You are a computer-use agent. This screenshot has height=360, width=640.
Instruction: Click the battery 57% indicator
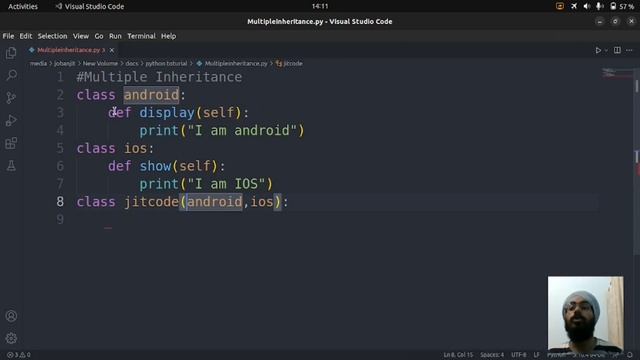(622, 6)
